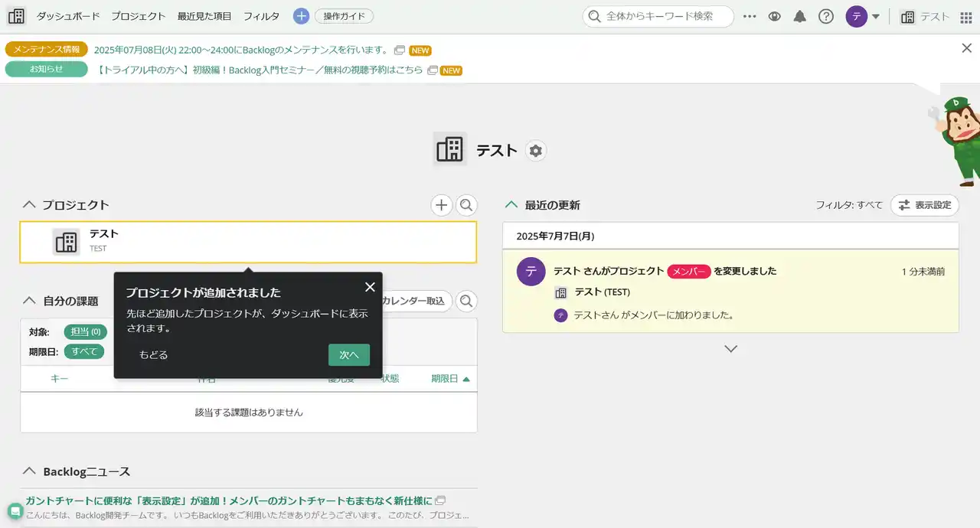This screenshot has width=980, height=528.
Task: Search projects with the magnifier icon
Action: [x=466, y=205]
